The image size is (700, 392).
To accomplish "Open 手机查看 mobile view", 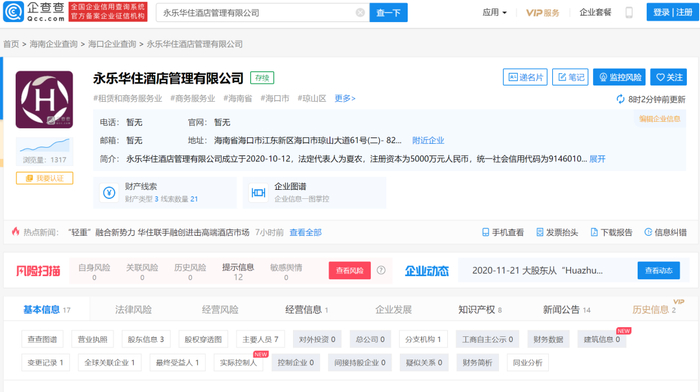I will (503, 232).
